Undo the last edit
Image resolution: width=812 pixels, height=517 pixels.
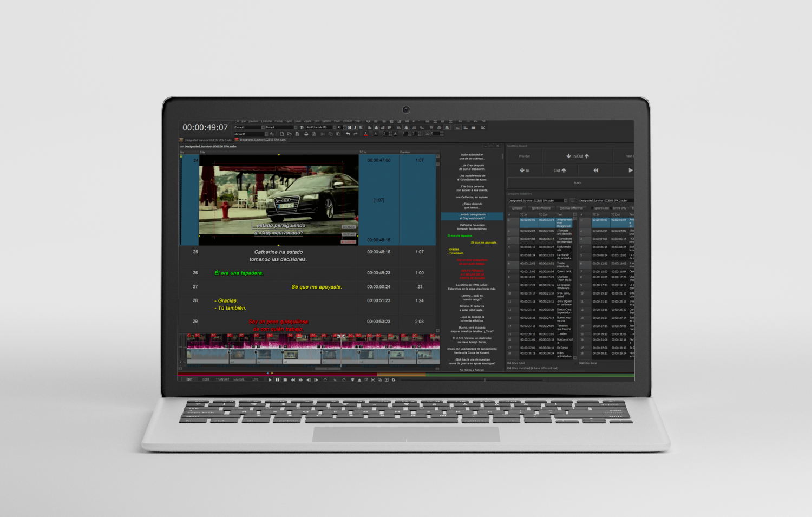coord(348,134)
